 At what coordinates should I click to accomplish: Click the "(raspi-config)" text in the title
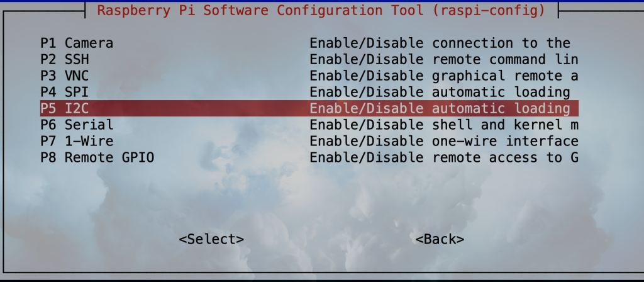click(489, 11)
